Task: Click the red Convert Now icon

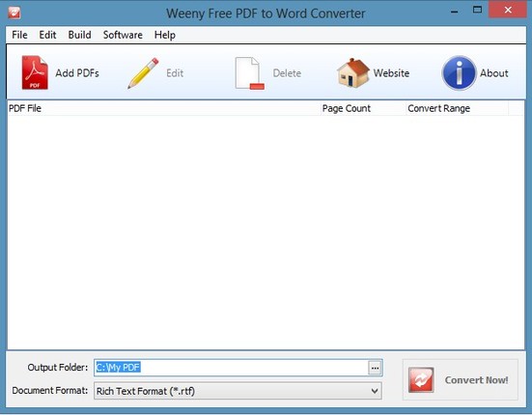Action: pyautogui.click(x=421, y=379)
